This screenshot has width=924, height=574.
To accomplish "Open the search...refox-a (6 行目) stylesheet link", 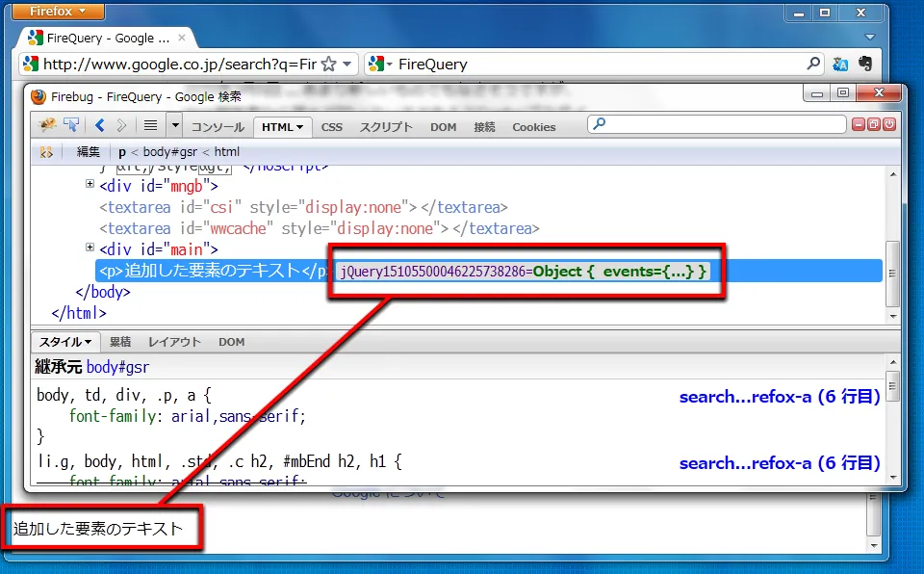I will (x=780, y=397).
